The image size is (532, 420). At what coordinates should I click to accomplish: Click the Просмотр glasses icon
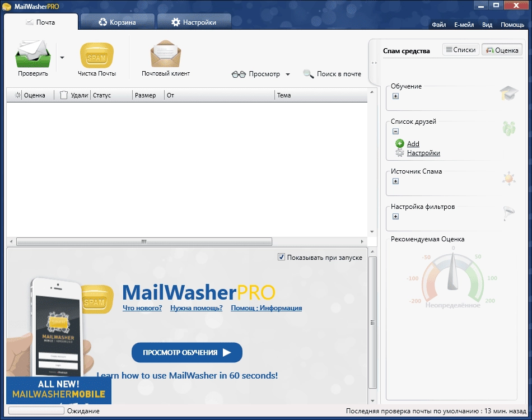(239, 74)
